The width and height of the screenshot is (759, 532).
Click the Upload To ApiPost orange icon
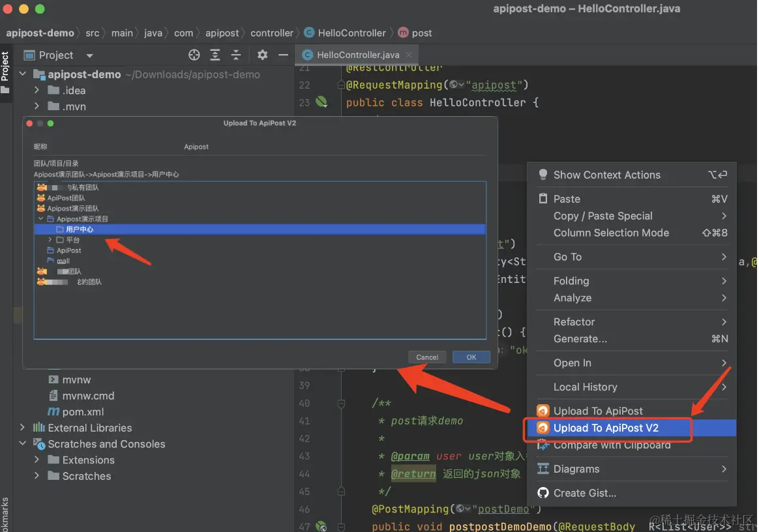[543, 411]
